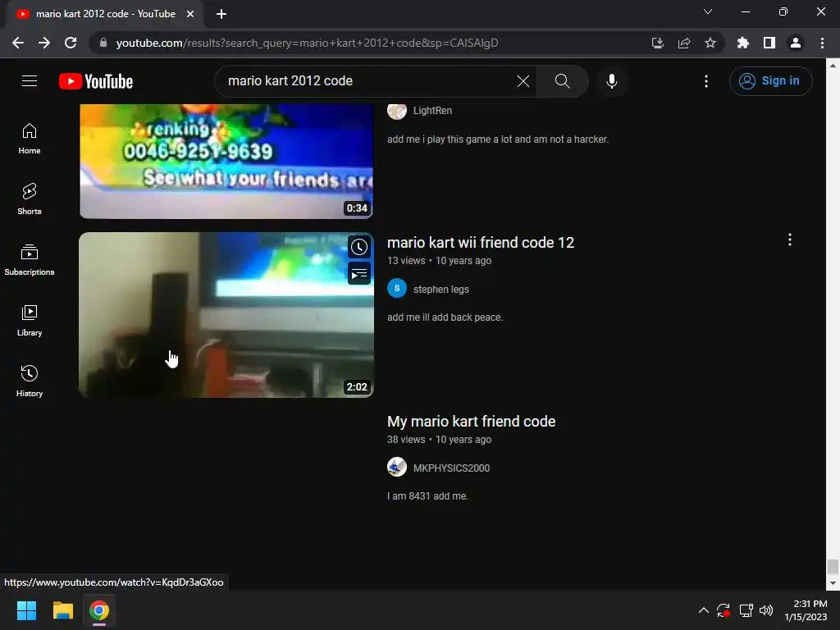Visit stephen legs channel name

pos(441,290)
